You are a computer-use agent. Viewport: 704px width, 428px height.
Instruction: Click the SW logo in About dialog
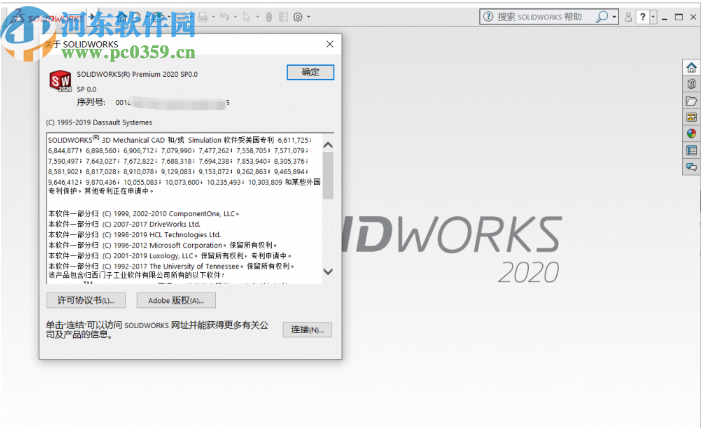pyautogui.click(x=60, y=81)
